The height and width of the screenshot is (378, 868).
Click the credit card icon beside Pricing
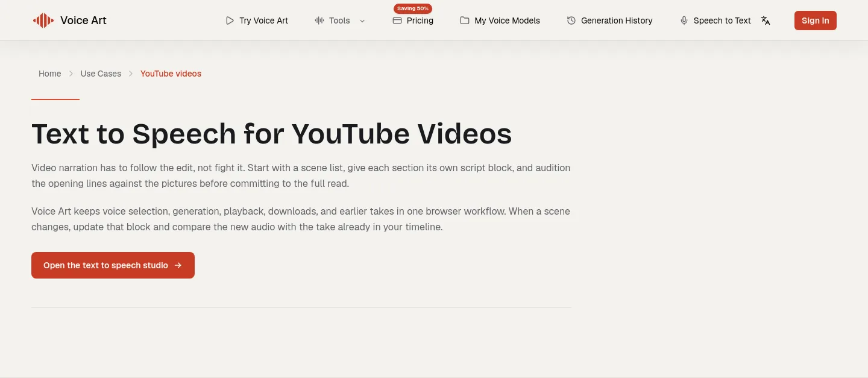[x=397, y=20]
